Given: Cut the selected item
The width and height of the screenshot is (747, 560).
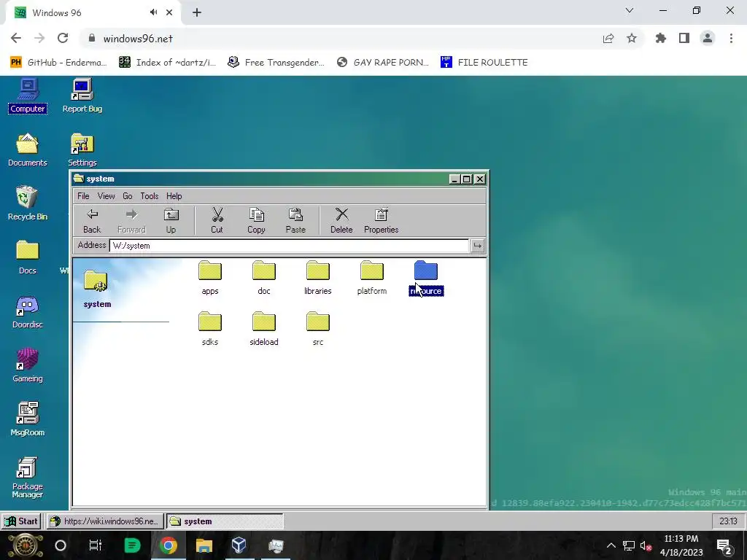Looking at the screenshot, I should click(217, 221).
